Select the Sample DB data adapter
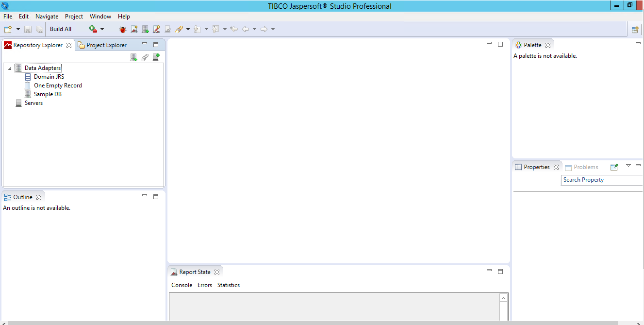The height and width of the screenshot is (325, 644). click(48, 94)
